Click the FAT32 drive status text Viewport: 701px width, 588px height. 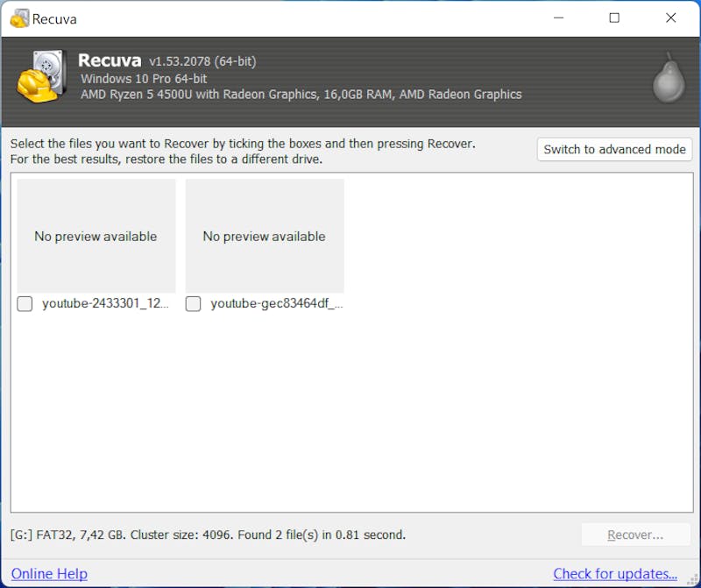click(208, 535)
